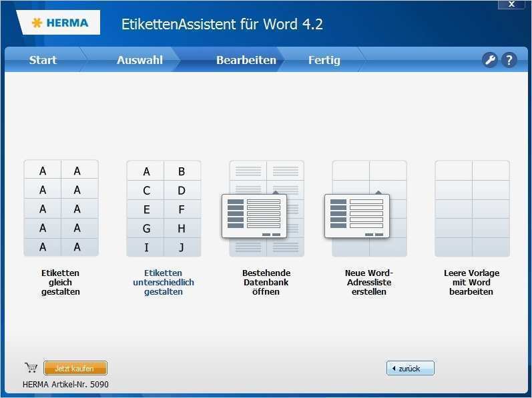
Task: Choose the new Word address list icon
Action: (366, 209)
